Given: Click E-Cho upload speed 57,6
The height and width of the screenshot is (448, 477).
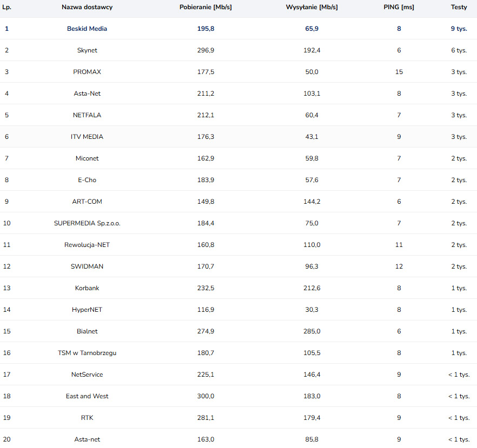Looking at the screenshot, I should click(x=312, y=179).
